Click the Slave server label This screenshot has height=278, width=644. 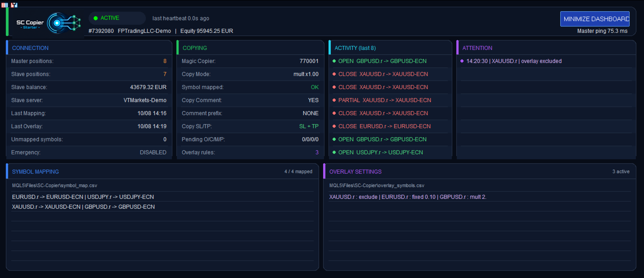coord(27,100)
